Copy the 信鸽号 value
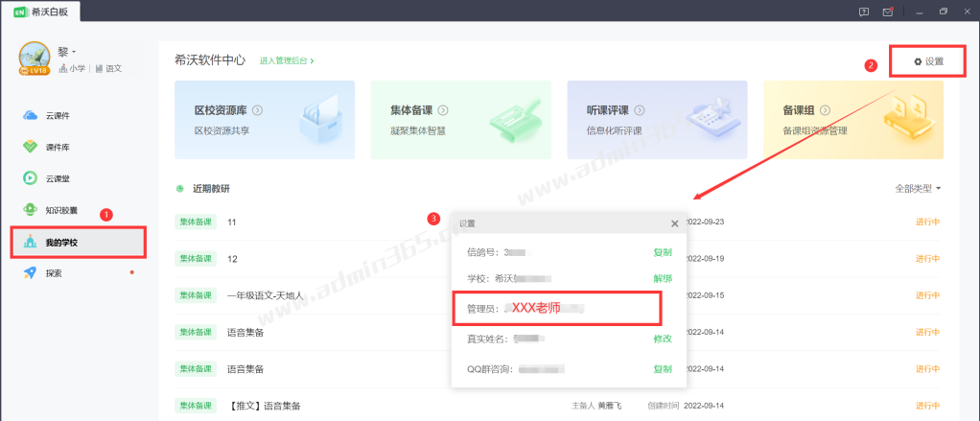Viewport: 980px width, 421px height. [663, 252]
